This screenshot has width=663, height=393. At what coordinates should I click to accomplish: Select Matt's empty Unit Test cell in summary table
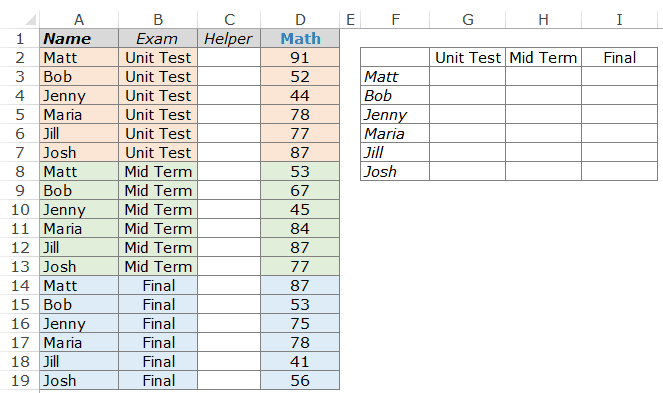(468, 77)
